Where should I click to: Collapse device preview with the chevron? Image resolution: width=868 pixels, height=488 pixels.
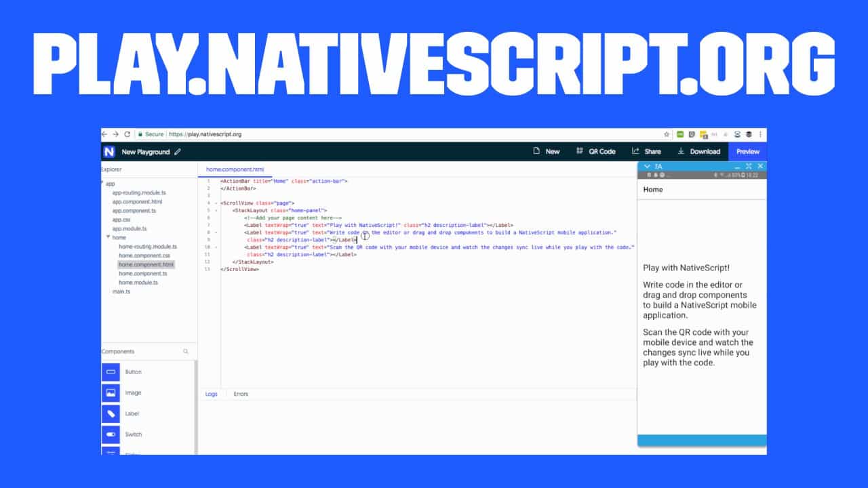(647, 166)
